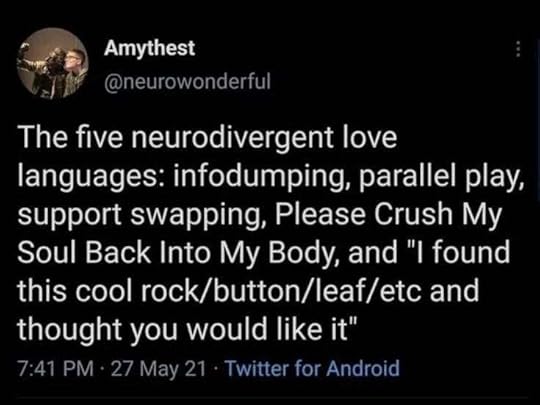The image size is (540, 405).
Task: Click the display name Amythest
Action: tap(149, 48)
